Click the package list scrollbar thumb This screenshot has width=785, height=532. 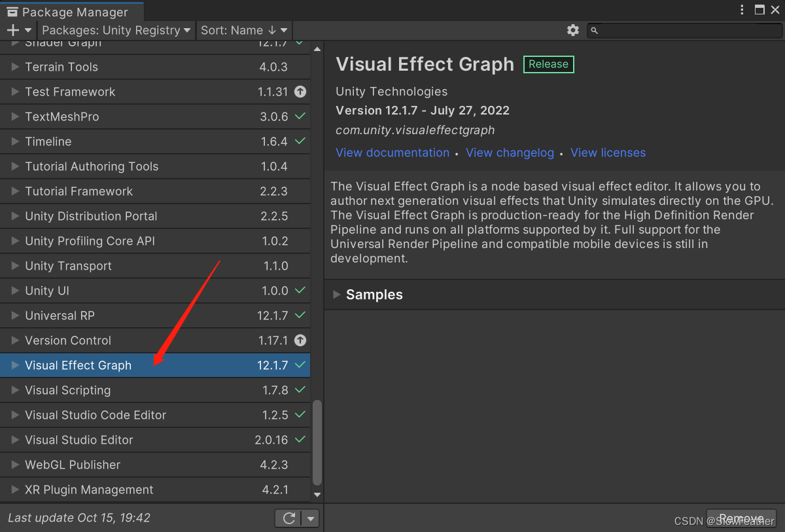(317, 442)
